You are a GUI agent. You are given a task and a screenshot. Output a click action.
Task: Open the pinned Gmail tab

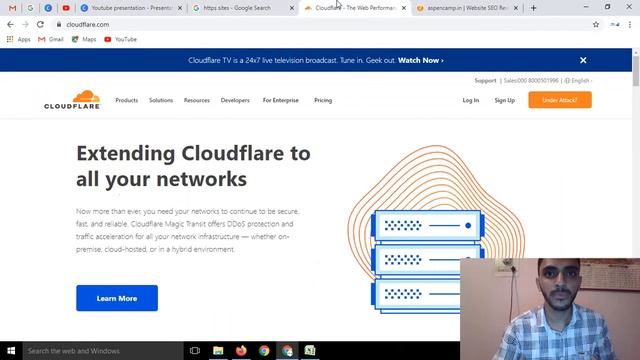pos(12,8)
